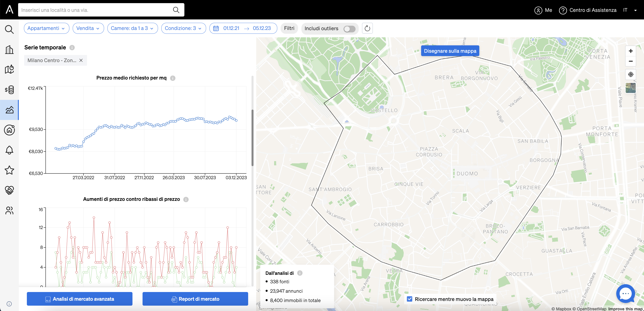Open favorites via the star icon

coord(9,170)
